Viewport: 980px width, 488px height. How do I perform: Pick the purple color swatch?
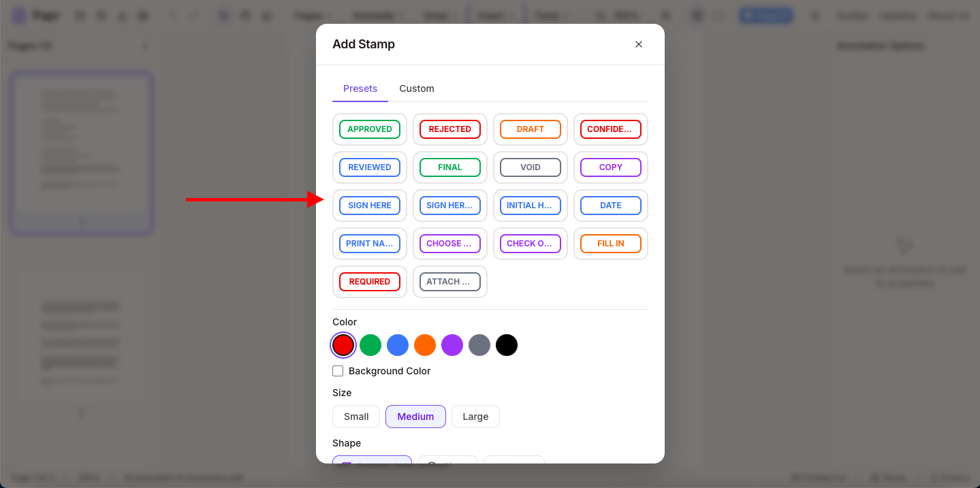[x=452, y=345]
